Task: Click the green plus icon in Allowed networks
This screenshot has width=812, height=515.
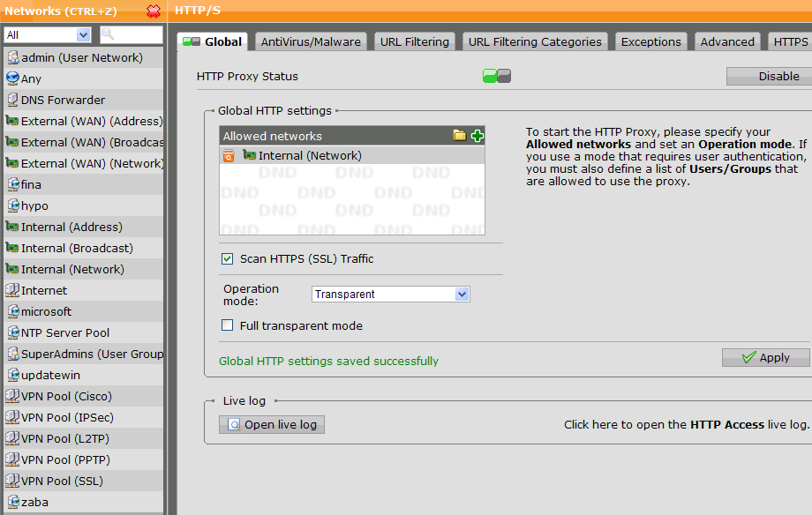Action: click(477, 135)
